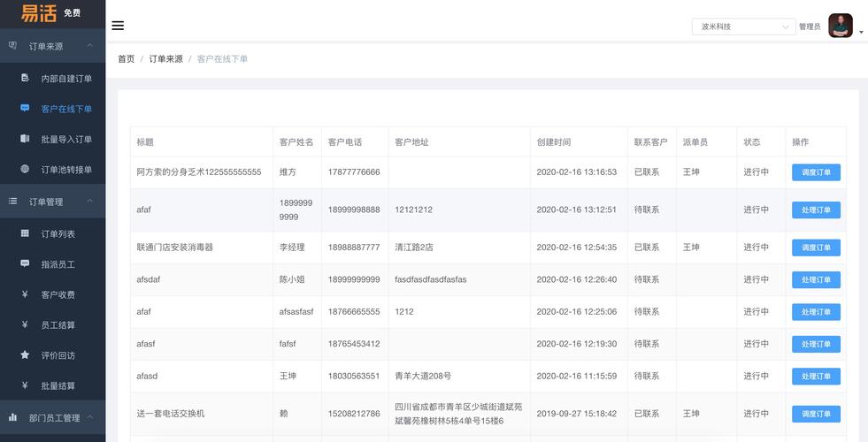Navigate to 首页 breadcrumb link
The width and height of the screenshot is (868, 442).
[127, 59]
